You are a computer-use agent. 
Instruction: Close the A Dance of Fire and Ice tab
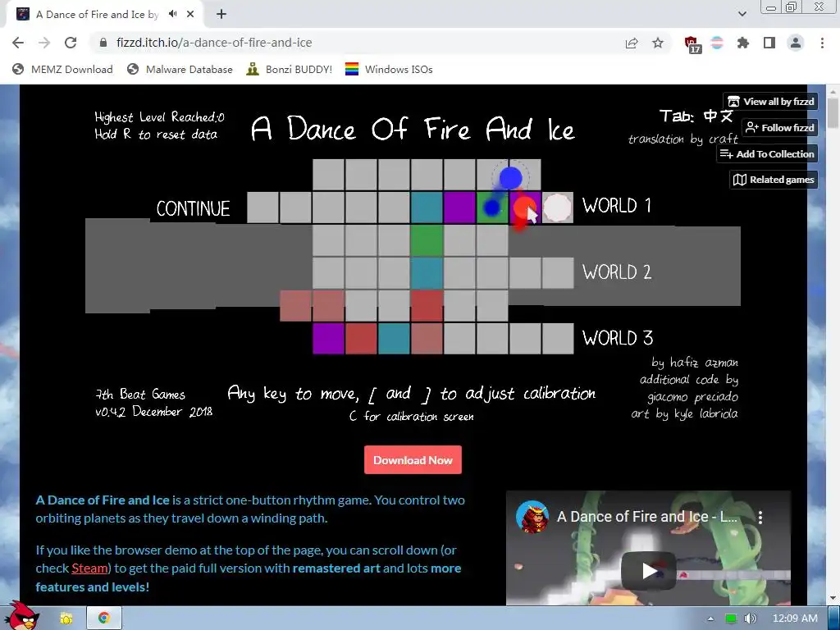tap(190, 15)
